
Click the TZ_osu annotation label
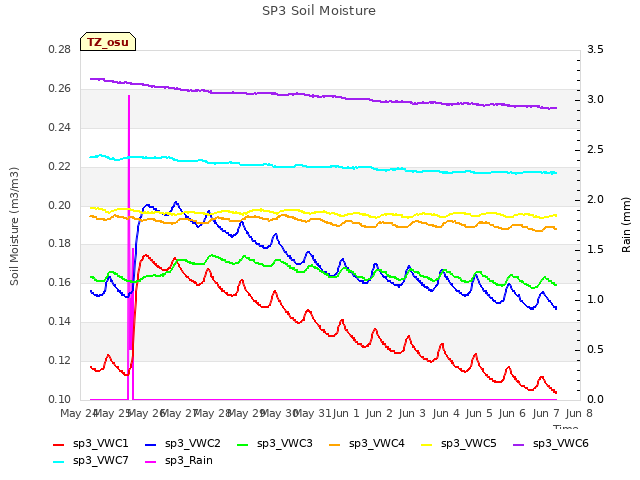pyautogui.click(x=108, y=42)
